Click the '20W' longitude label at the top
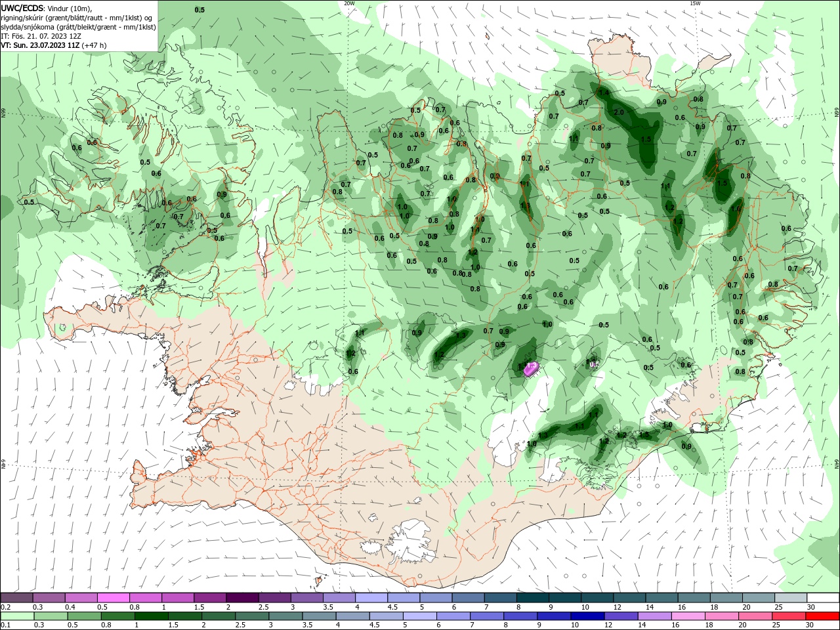Image resolution: width=840 pixels, height=630 pixels. point(349,3)
